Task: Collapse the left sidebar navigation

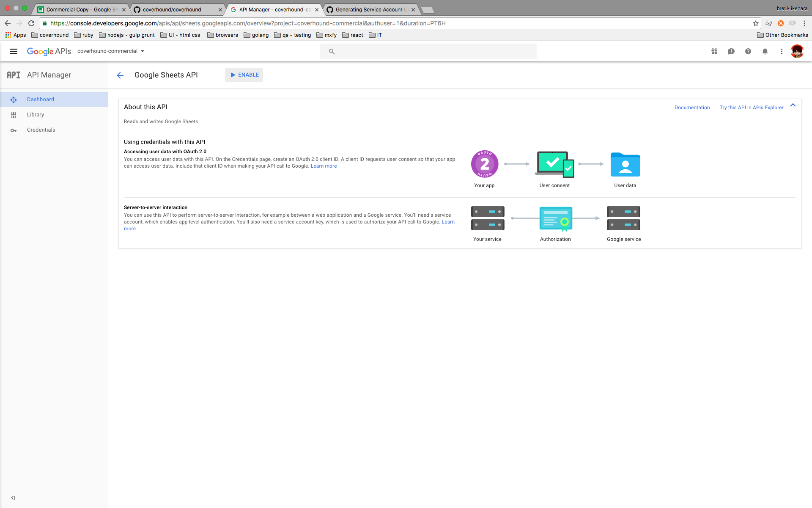Action: coord(13,498)
